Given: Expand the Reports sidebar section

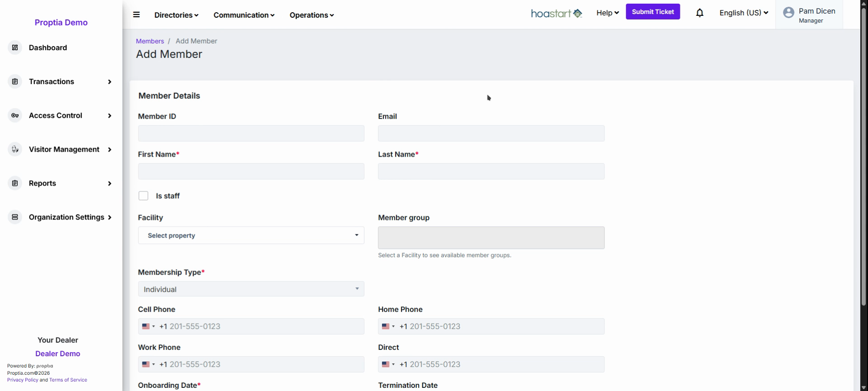Looking at the screenshot, I should tap(61, 183).
